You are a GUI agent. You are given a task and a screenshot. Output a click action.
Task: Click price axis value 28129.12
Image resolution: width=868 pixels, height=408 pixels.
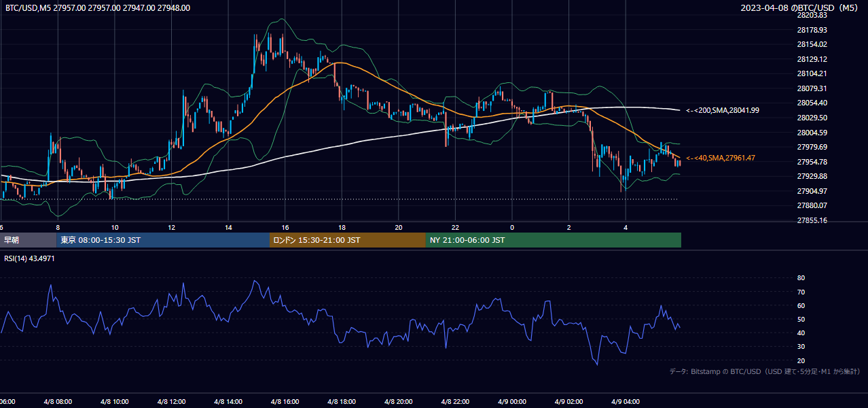pos(812,59)
